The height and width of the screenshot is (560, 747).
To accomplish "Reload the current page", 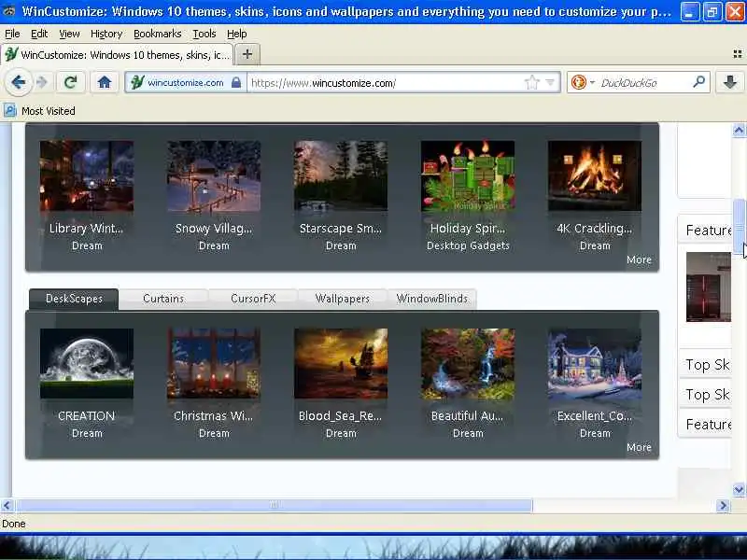I will click(71, 83).
